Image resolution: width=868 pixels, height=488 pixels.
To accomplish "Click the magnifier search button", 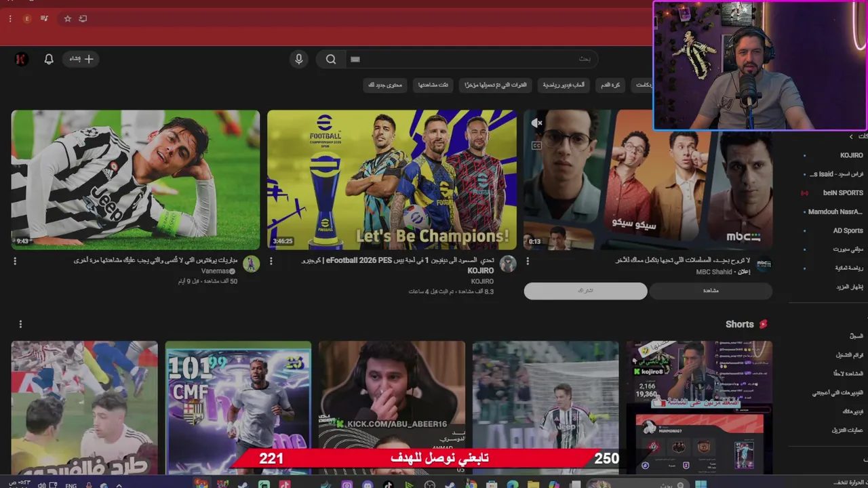I will (x=331, y=59).
